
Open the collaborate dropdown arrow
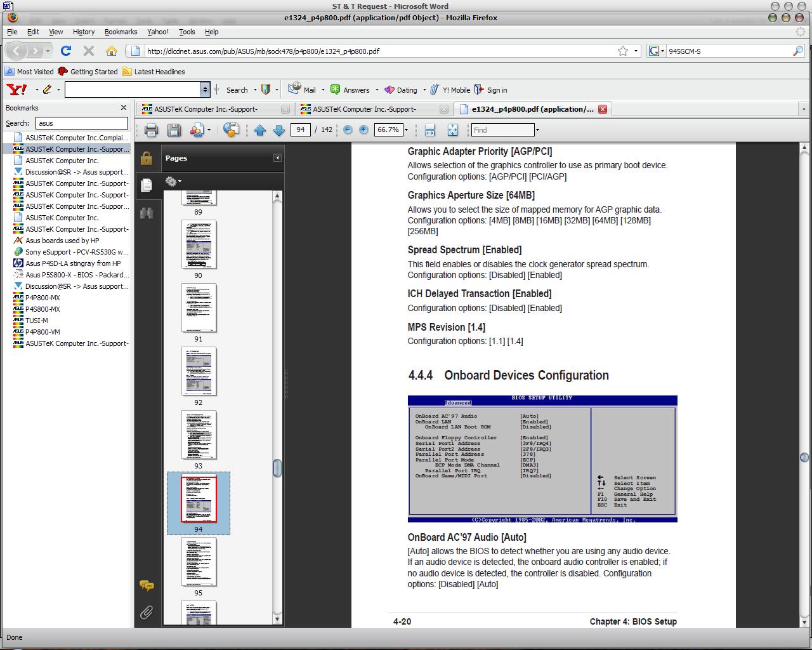coord(209,130)
